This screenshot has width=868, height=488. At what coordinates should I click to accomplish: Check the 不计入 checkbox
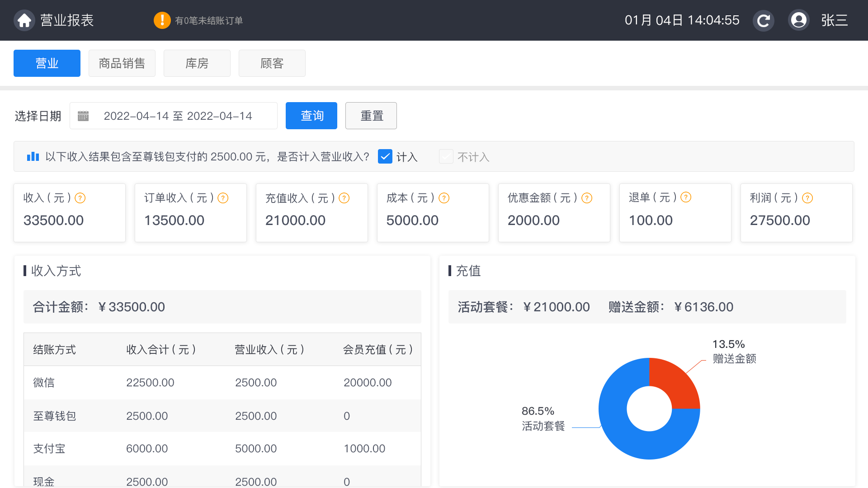pyautogui.click(x=446, y=157)
